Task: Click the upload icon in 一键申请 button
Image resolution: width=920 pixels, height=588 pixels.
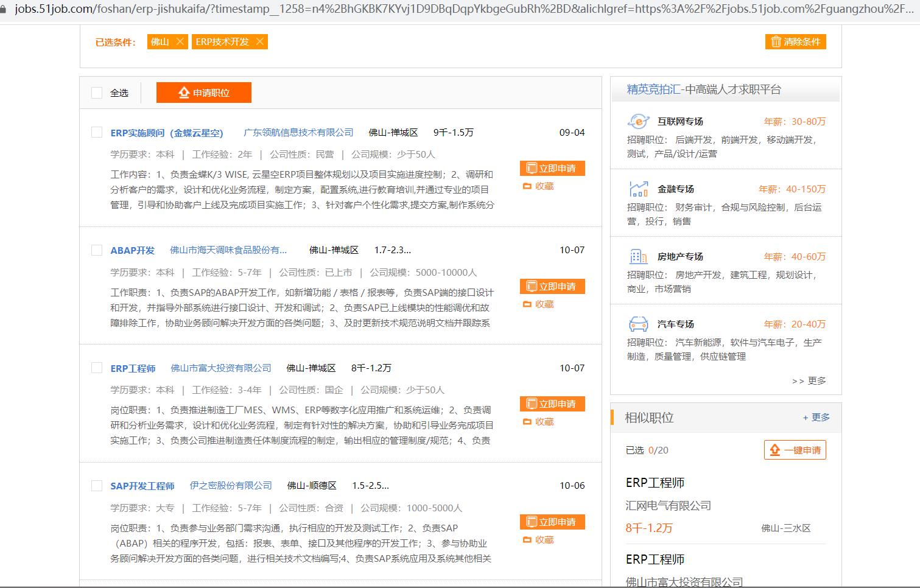Action: tap(774, 450)
